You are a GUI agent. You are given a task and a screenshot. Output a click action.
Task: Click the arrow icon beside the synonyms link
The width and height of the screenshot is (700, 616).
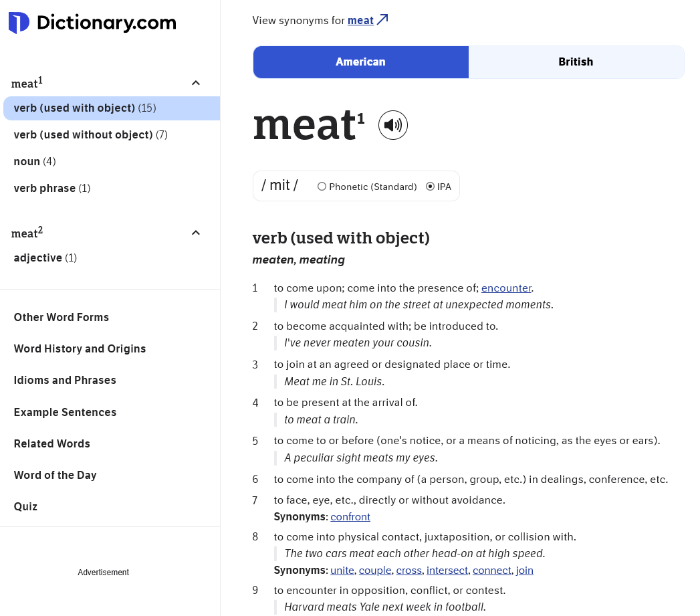pos(382,20)
